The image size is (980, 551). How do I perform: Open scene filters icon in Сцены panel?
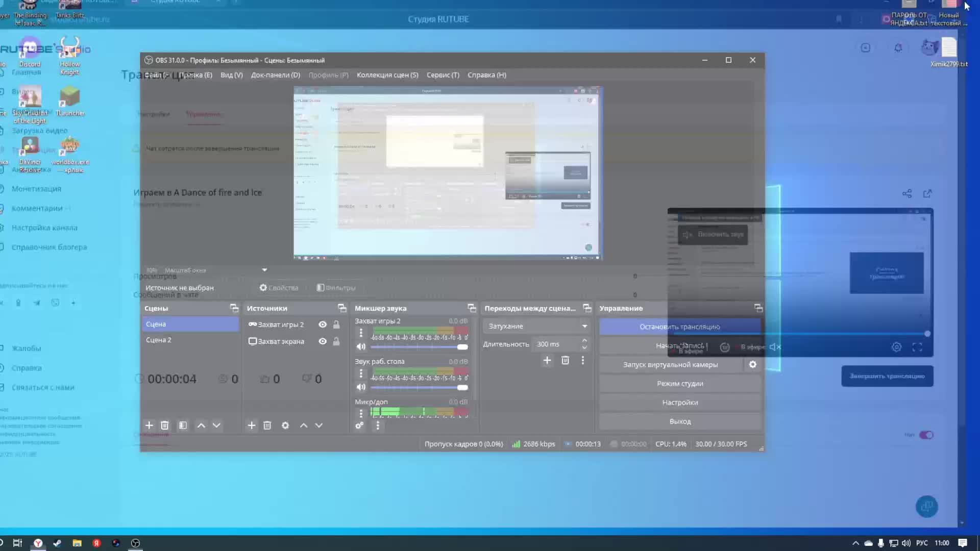[183, 425]
